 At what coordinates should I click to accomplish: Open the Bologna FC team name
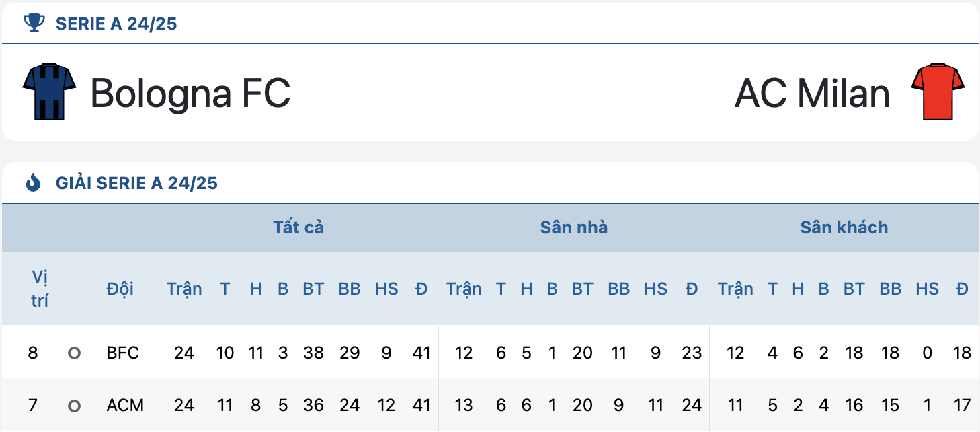190,93
